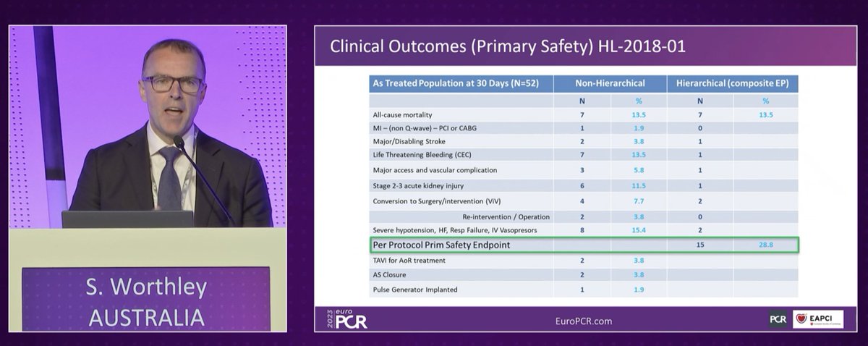Click the EAPCI heart logo
Viewport: 868px width, 346px height.
817,319
